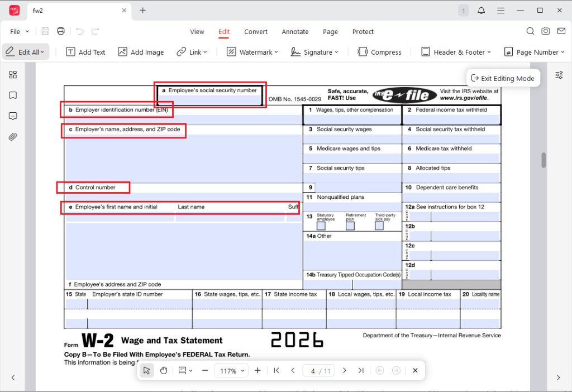The width and height of the screenshot is (572, 392).
Task: Click the Wages, tips, other compensation field
Action: (352, 119)
